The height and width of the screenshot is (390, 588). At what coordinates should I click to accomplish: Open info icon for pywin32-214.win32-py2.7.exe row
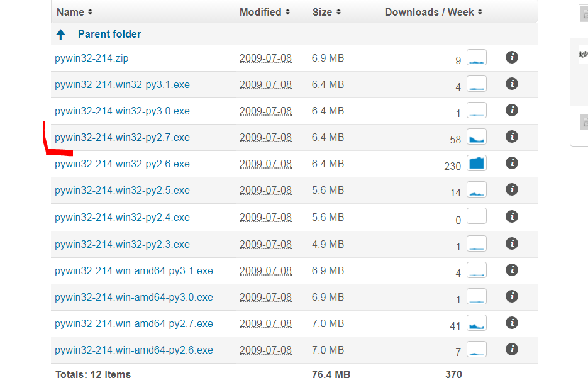(512, 136)
